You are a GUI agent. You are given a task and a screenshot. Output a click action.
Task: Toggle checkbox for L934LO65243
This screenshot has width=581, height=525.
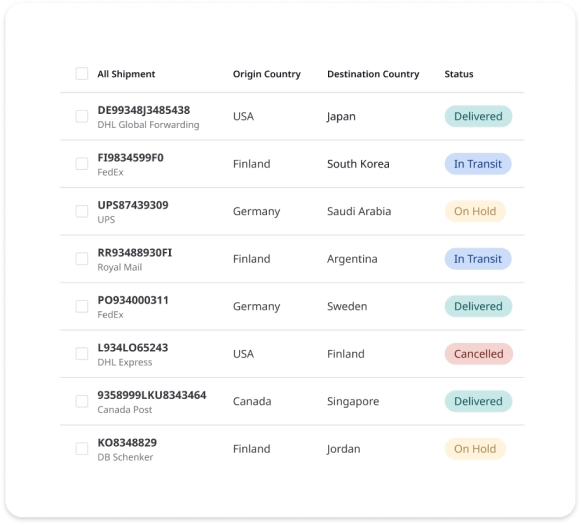click(82, 353)
